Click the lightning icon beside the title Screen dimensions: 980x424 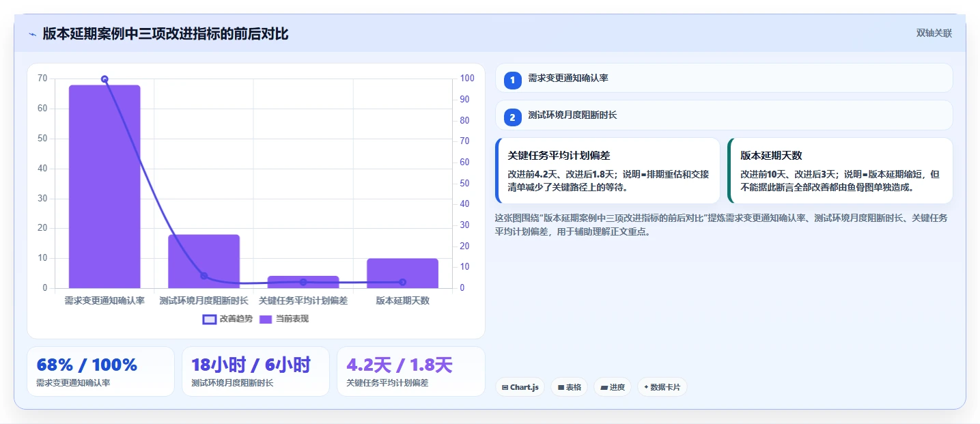pos(32,33)
